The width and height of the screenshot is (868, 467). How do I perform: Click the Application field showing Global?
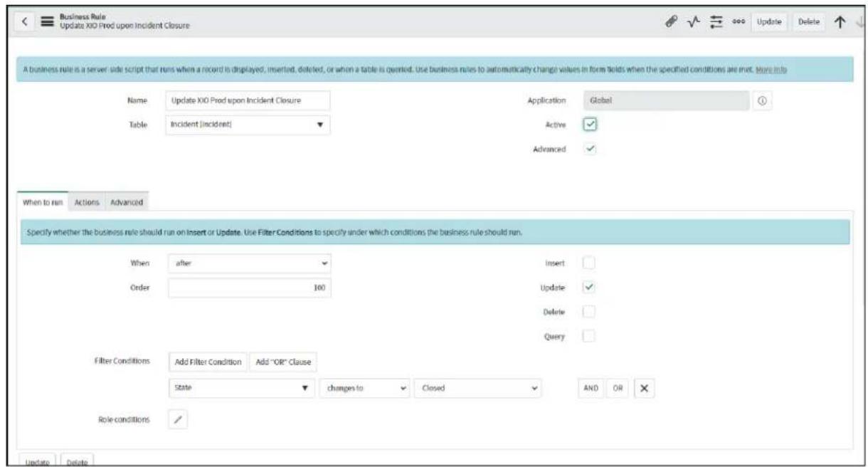pos(666,101)
